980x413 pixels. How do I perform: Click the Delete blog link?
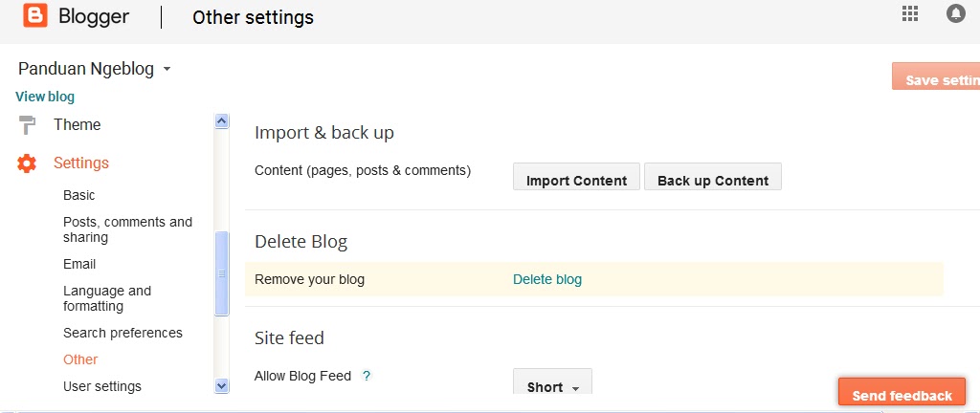(547, 279)
